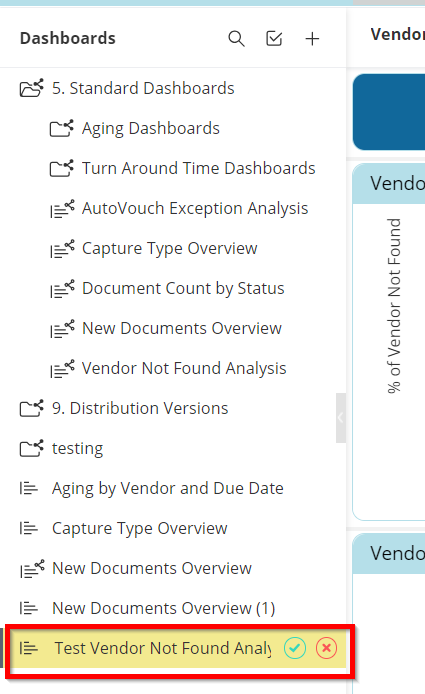Open New Documents Overview (1) dashboard
The height and width of the screenshot is (694, 425).
[x=163, y=608]
